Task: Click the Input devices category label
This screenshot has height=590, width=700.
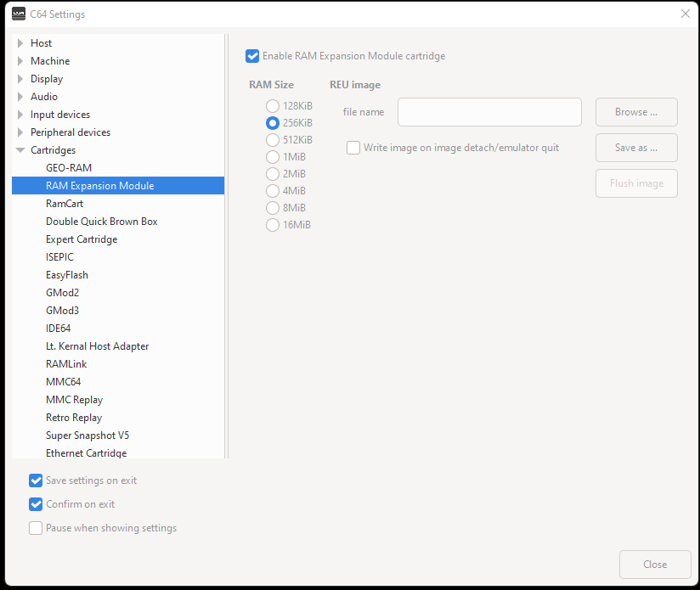Action: [60, 115]
